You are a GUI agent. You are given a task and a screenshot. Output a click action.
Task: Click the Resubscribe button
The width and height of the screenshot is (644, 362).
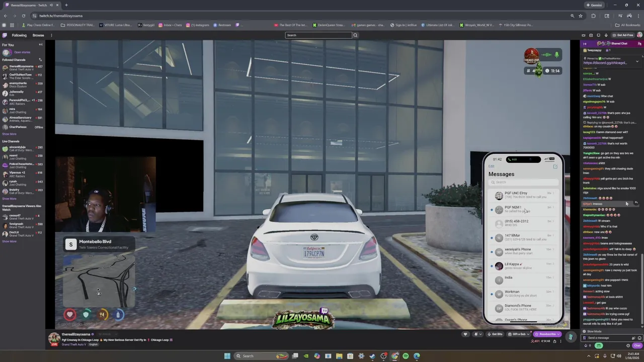547,334
